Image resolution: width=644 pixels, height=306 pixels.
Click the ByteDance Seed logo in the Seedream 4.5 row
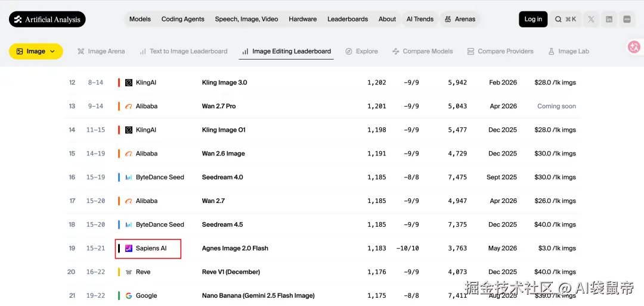pos(129,225)
